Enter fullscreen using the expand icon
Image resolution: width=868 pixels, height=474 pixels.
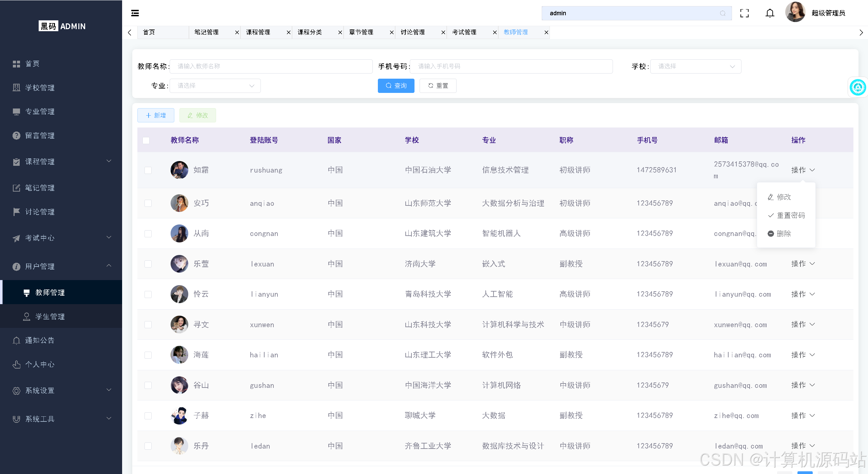tap(745, 13)
